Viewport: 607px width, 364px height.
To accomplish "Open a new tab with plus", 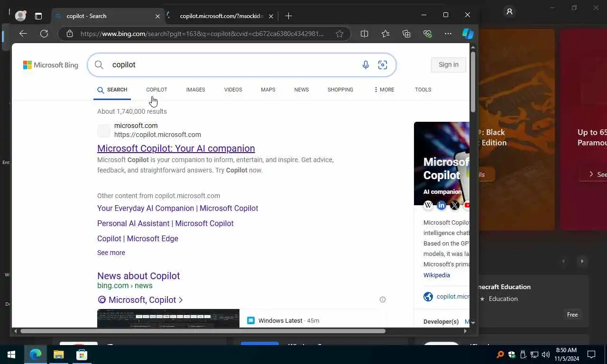I will tap(288, 16).
